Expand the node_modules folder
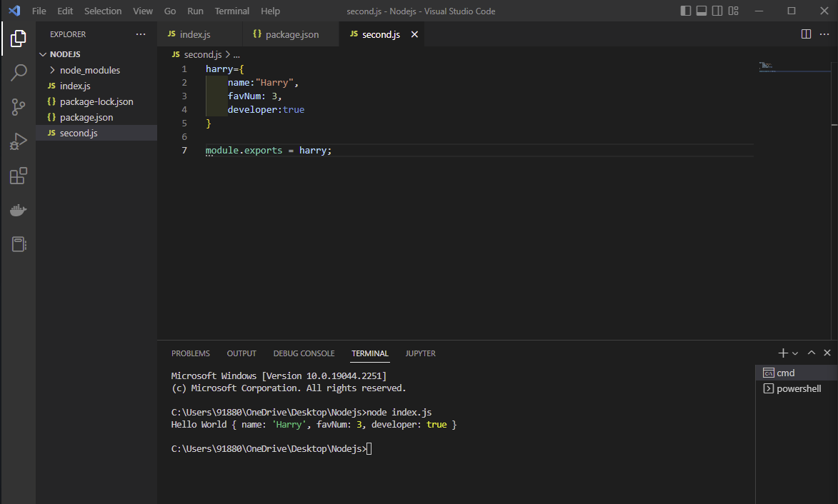This screenshot has width=838, height=504. pyautogui.click(x=96, y=70)
